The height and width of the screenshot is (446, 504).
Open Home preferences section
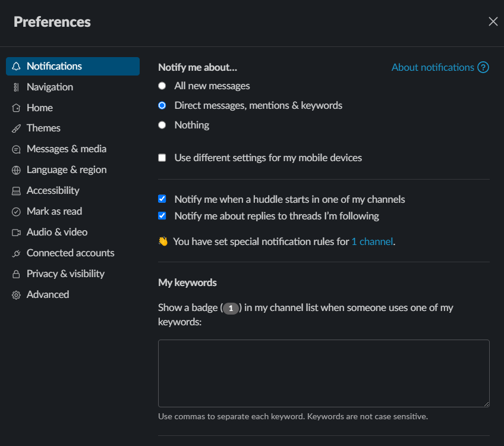click(x=73, y=108)
